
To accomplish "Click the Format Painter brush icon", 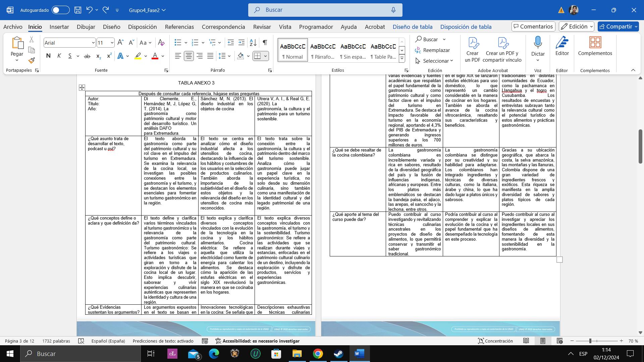I will (32, 60).
